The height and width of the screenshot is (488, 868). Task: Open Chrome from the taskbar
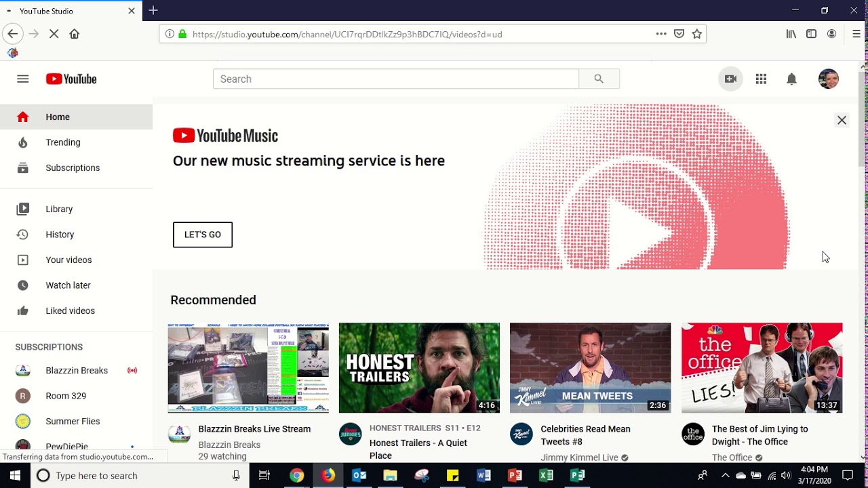tap(296, 476)
